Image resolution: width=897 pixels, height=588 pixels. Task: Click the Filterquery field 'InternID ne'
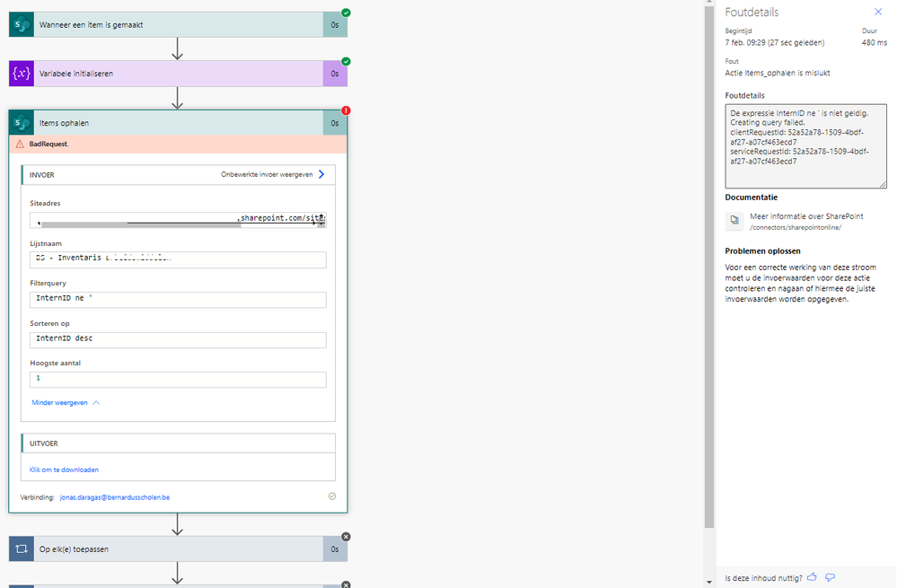[178, 300]
